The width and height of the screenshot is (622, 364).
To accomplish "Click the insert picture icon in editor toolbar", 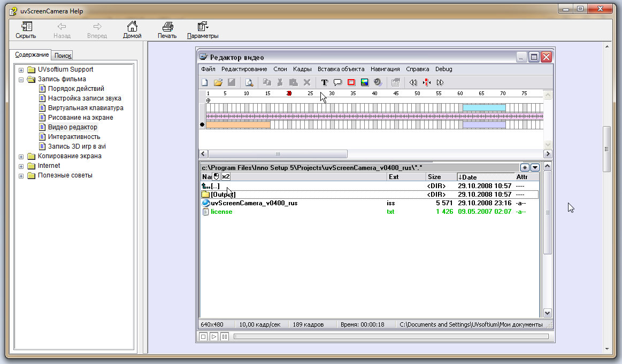I will click(x=365, y=82).
